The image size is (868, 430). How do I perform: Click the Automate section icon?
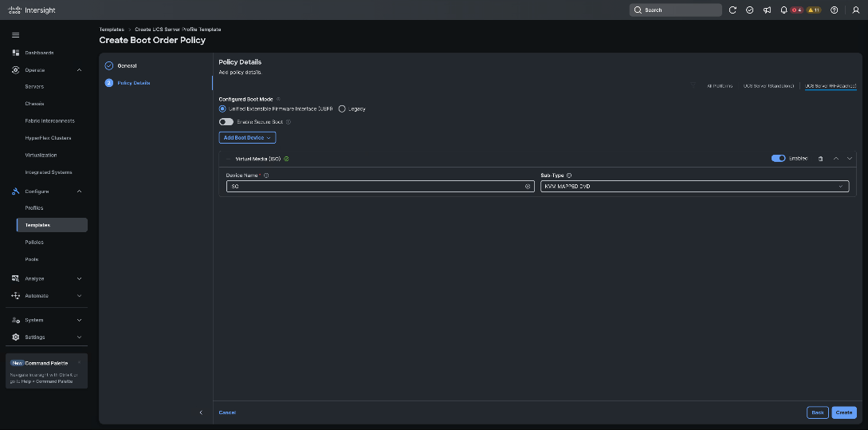click(15, 296)
